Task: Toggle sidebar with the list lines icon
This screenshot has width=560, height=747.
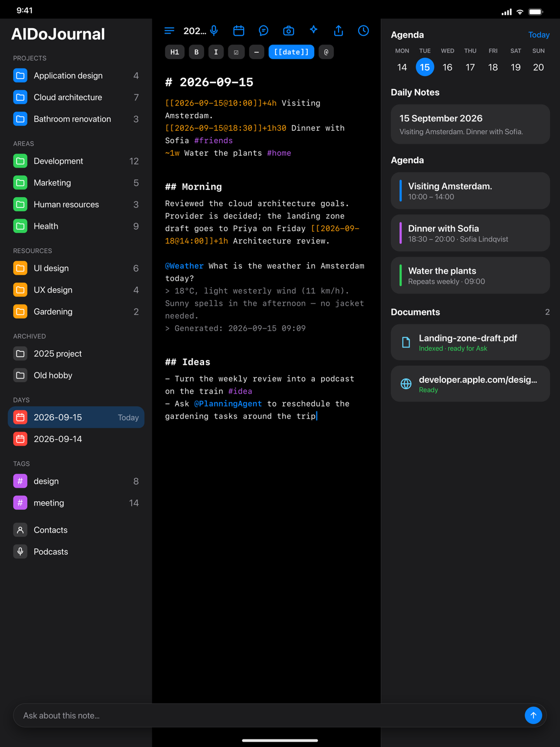Action: click(x=169, y=31)
